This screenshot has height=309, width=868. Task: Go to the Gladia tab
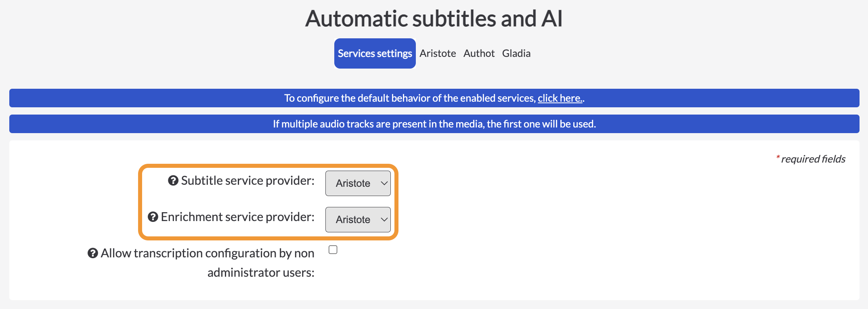[516, 53]
